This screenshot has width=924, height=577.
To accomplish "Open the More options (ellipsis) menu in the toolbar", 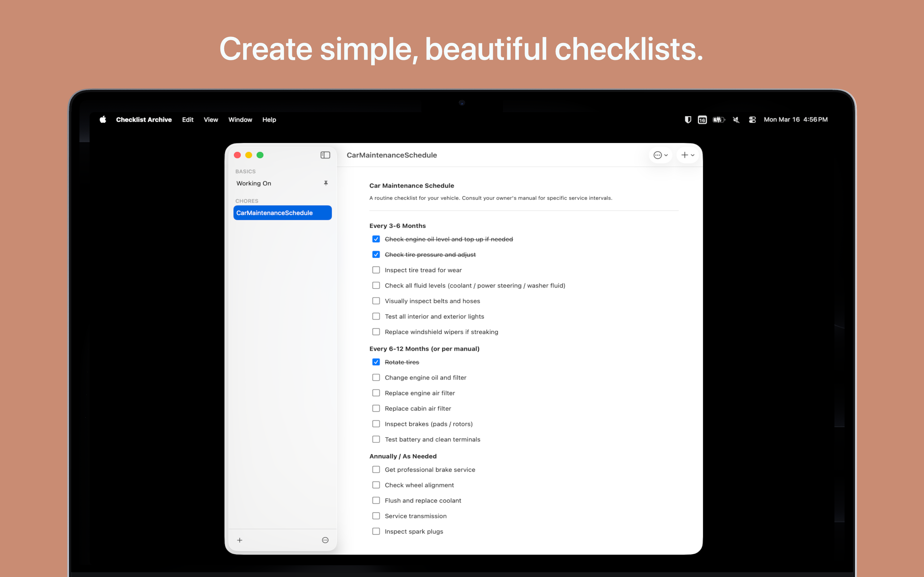I will point(659,155).
